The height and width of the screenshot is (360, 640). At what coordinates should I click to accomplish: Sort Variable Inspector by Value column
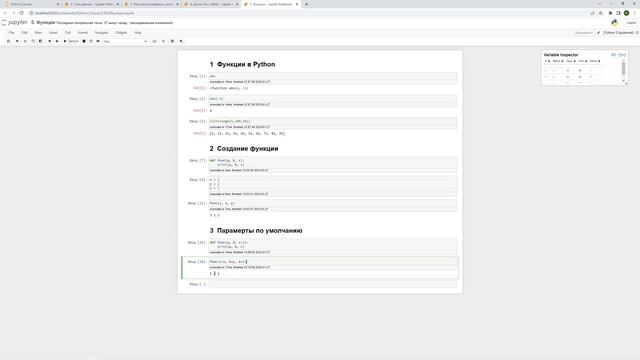(595, 61)
